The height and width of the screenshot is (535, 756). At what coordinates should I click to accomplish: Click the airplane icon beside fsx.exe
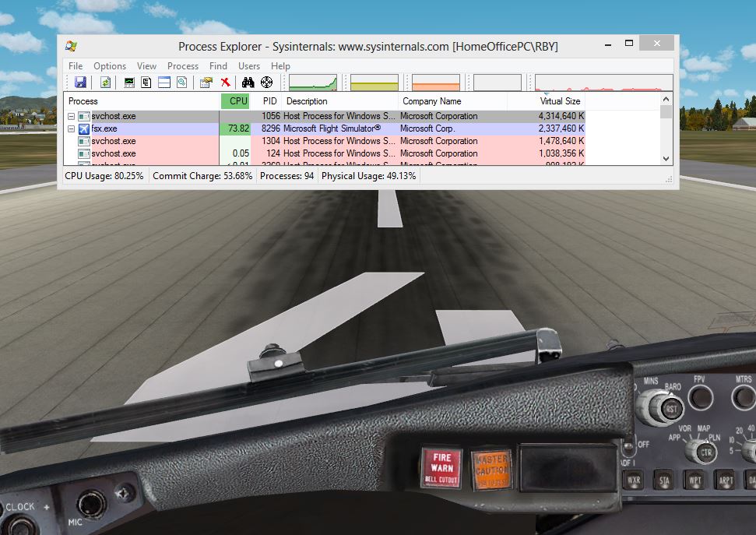tap(84, 128)
